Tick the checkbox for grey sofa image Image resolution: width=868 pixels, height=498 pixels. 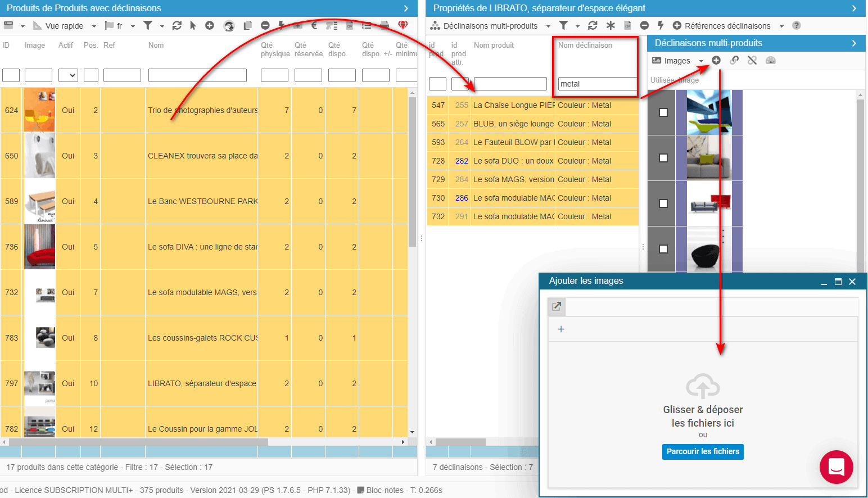pyautogui.click(x=663, y=158)
